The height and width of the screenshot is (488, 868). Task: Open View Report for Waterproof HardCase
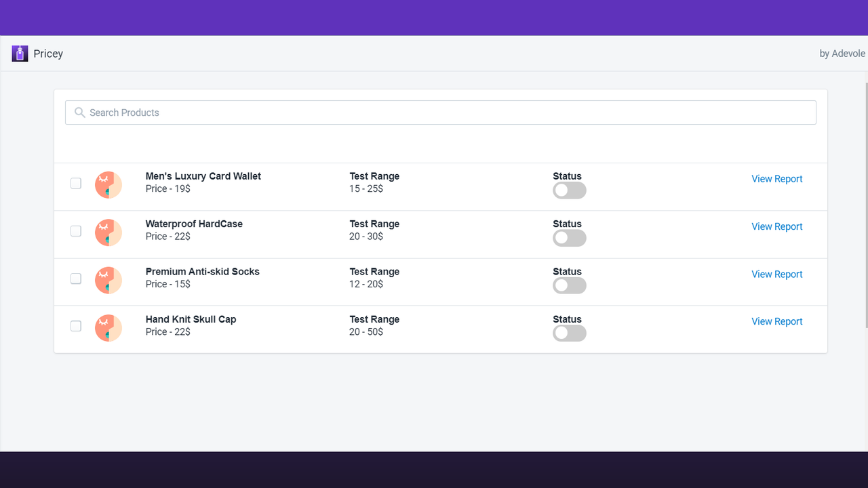(777, 226)
